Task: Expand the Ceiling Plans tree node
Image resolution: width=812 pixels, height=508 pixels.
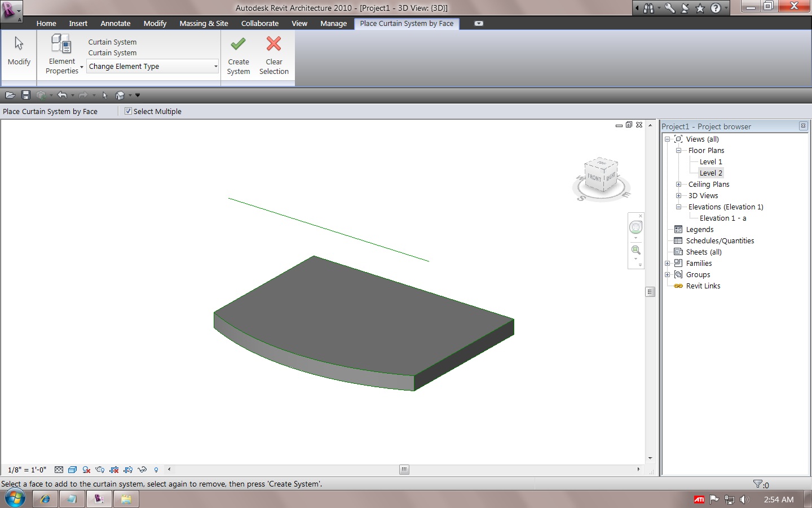Action: point(678,185)
